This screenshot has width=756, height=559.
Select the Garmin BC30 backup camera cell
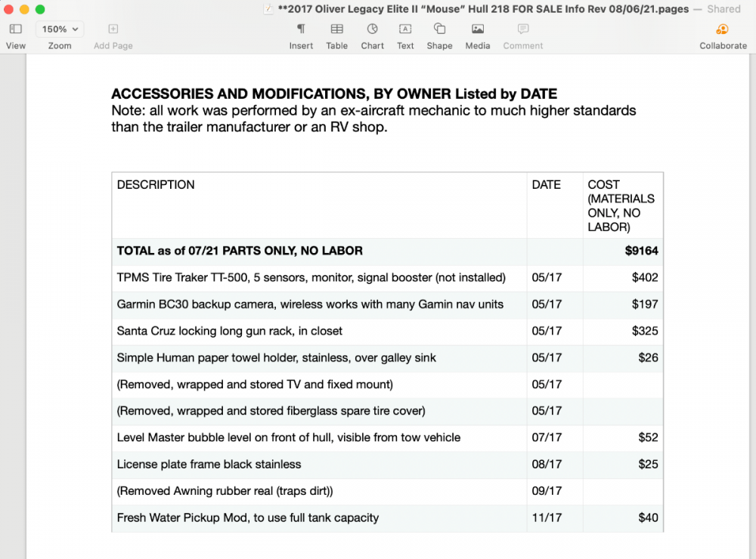[x=310, y=304]
